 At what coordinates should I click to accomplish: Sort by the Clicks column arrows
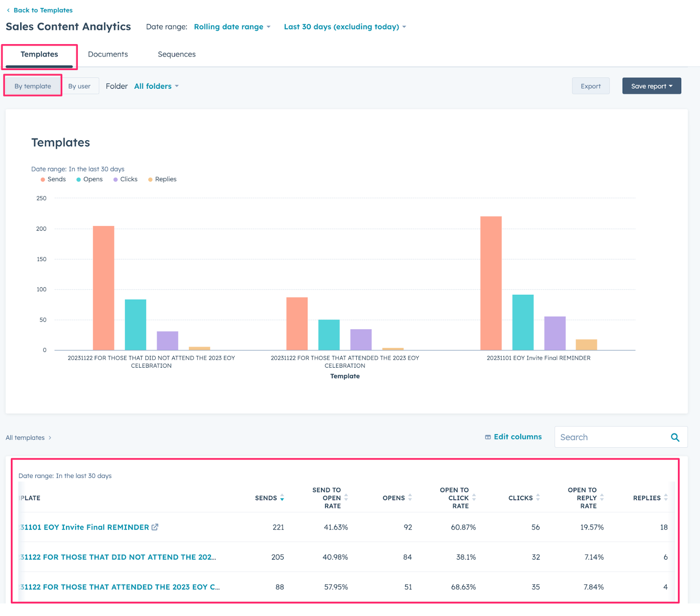point(538,498)
